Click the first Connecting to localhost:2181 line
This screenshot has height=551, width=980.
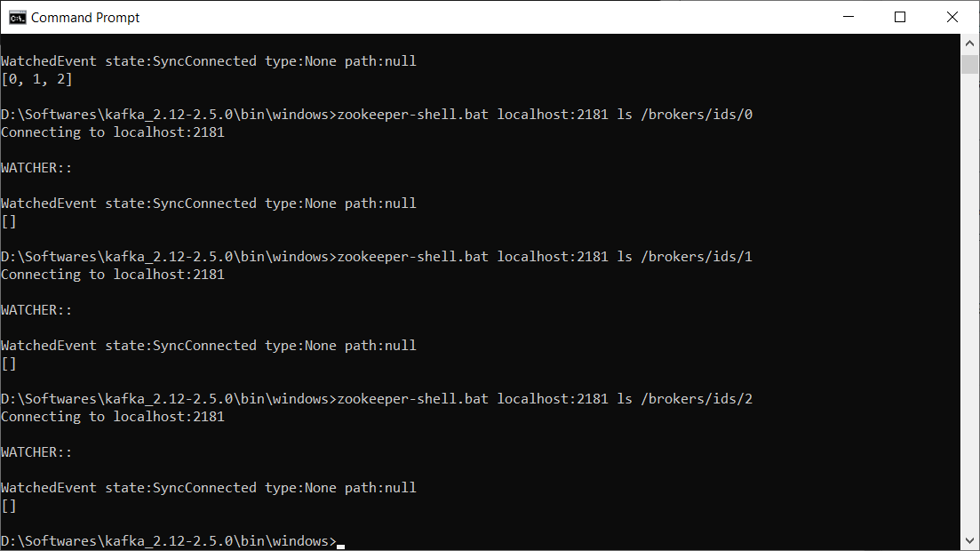click(x=112, y=132)
